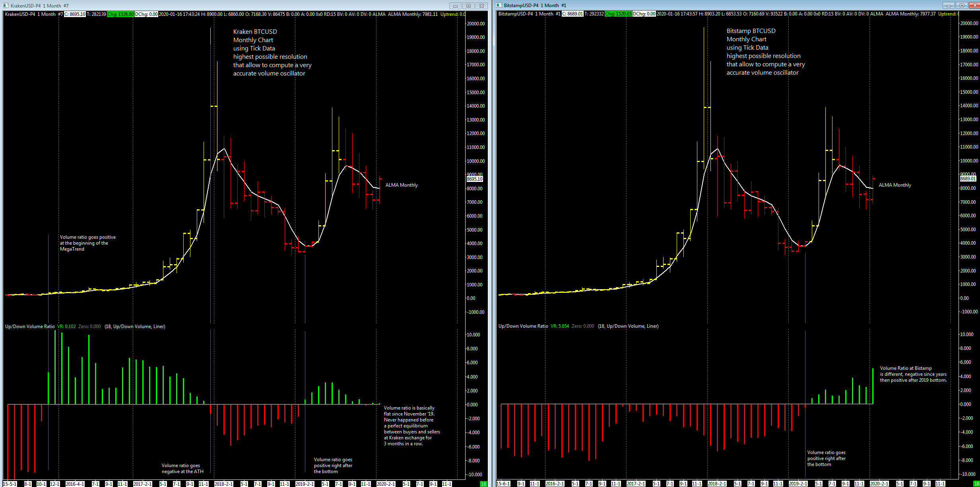This screenshot has height=487, width=980.
Task: Click green 16 box on Bitstamp chart
Action: (976, 483)
